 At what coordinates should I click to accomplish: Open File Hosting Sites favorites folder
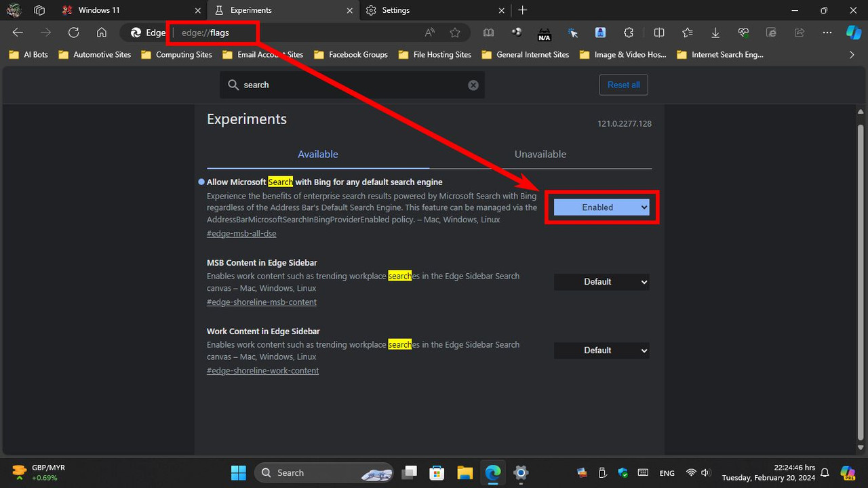pyautogui.click(x=435, y=55)
